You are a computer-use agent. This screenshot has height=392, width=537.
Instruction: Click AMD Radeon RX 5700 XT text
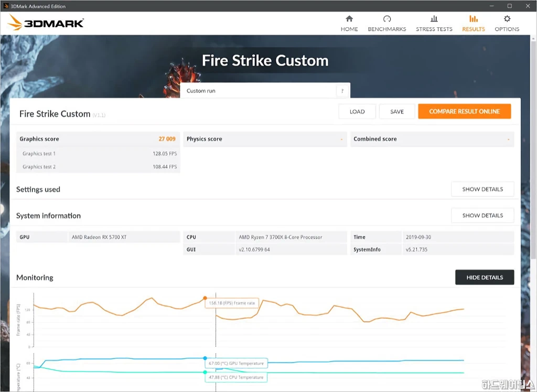point(99,237)
